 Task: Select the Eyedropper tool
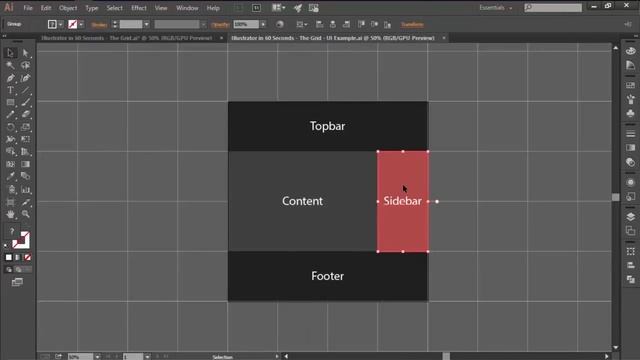pyautogui.click(x=10, y=176)
